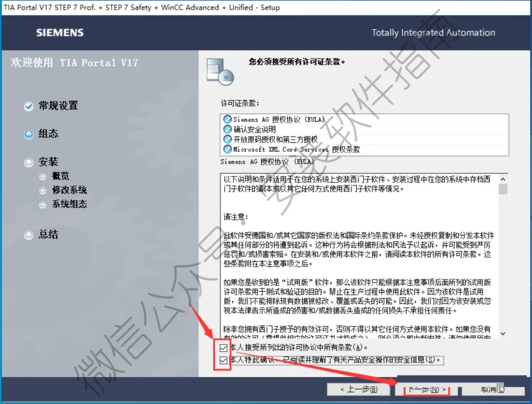
Task: Click the 下一步(N) next button
Action: tap(427, 389)
